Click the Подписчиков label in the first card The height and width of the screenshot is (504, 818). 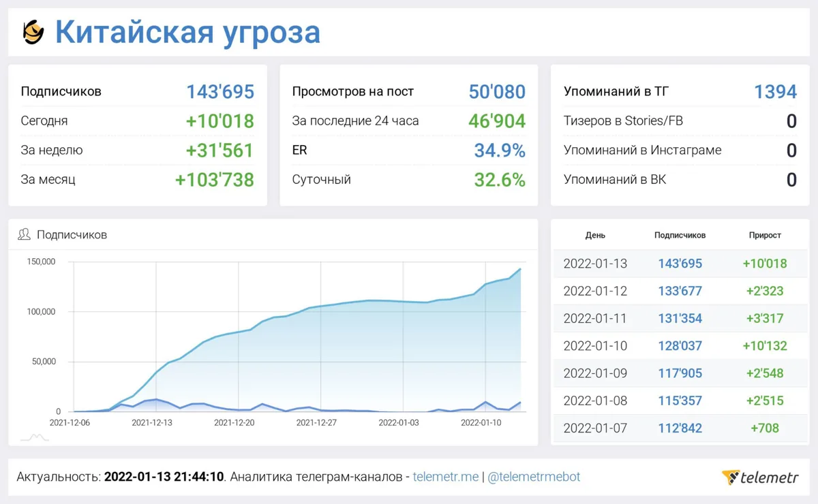pyautogui.click(x=61, y=91)
